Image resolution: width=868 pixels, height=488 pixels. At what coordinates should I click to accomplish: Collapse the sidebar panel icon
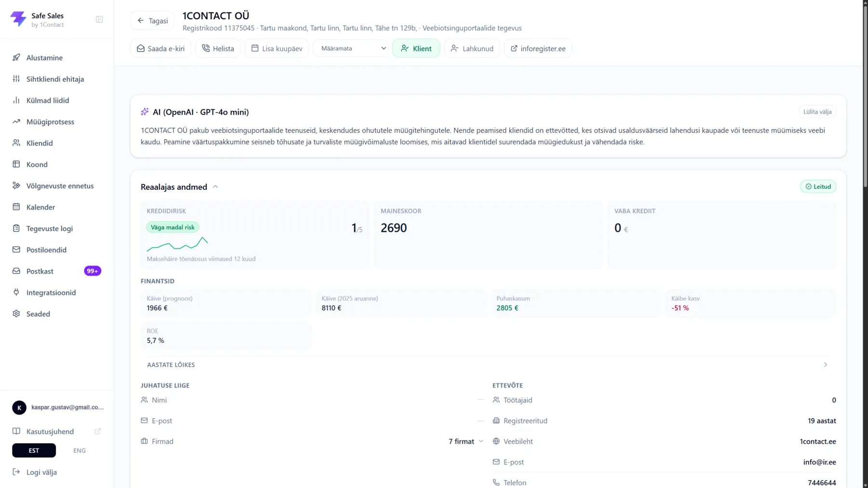click(x=99, y=19)
